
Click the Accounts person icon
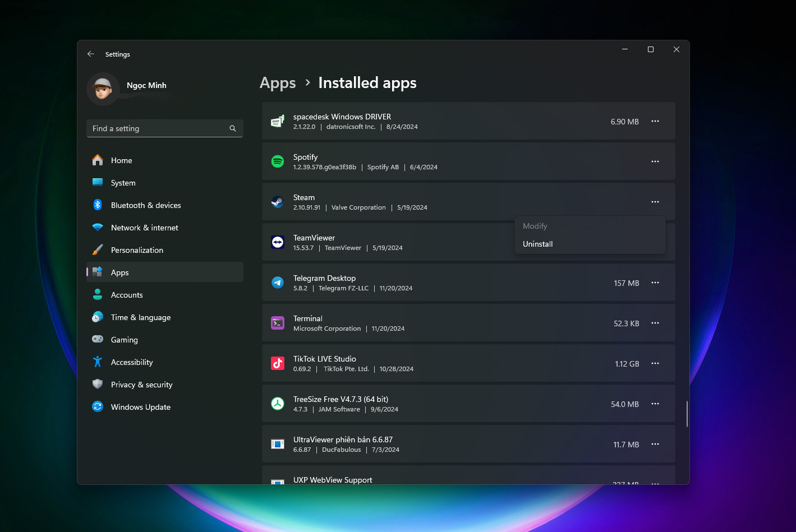(98, 295)
